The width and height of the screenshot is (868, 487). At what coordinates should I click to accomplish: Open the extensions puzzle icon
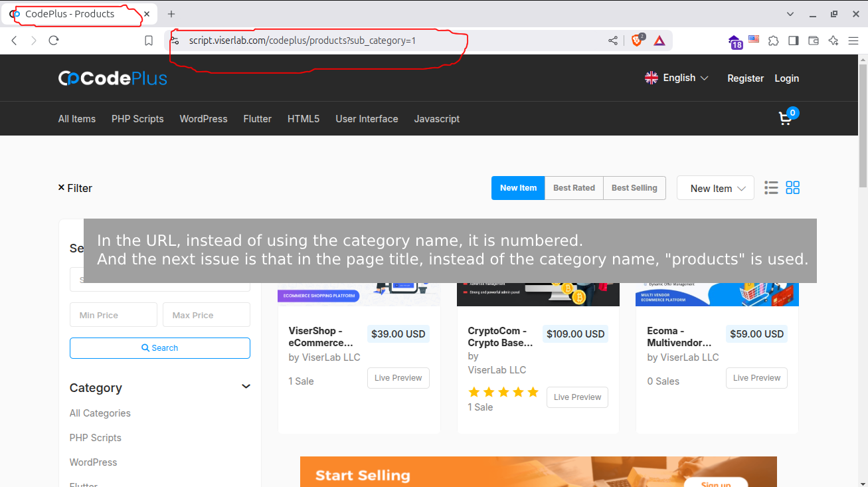[773, 41]
